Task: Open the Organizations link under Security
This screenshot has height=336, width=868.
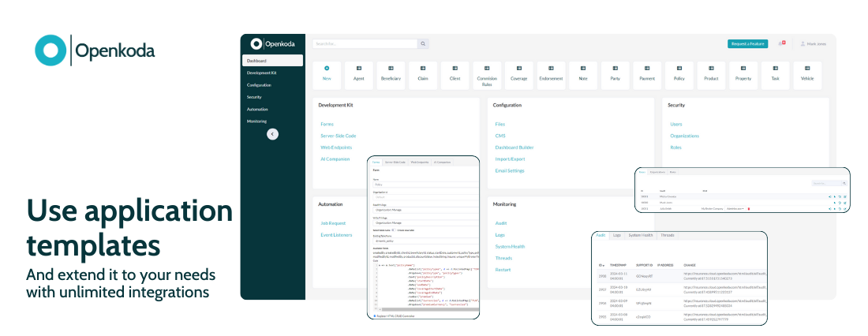Action: [685, 136]
